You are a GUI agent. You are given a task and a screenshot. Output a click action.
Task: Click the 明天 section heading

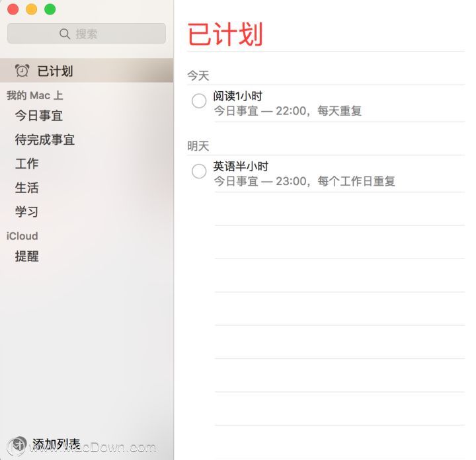[198, 146]
